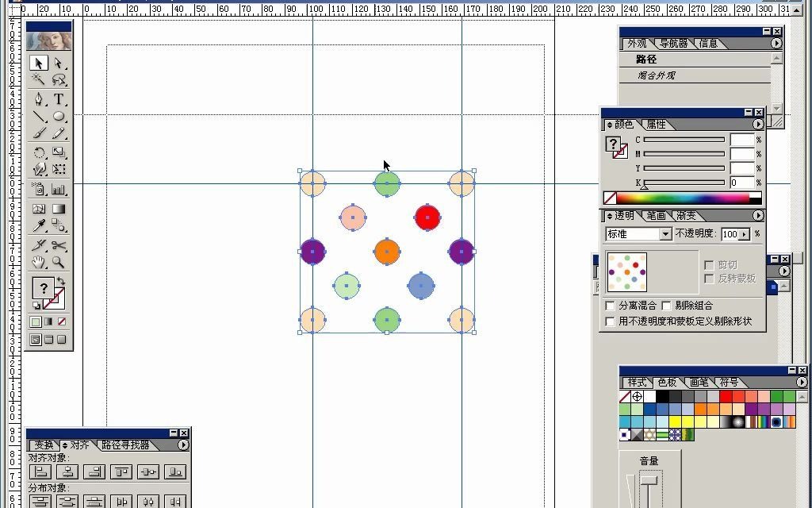Open the 不透明度 value slider arrow
This screenshot has width=812, height=508.
pos(746,233)
